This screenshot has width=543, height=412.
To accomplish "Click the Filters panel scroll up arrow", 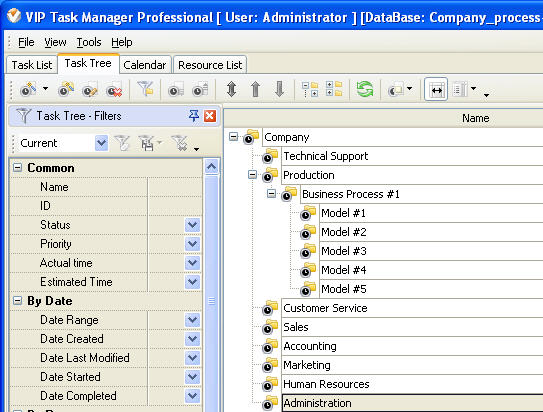I will point(211,167).
